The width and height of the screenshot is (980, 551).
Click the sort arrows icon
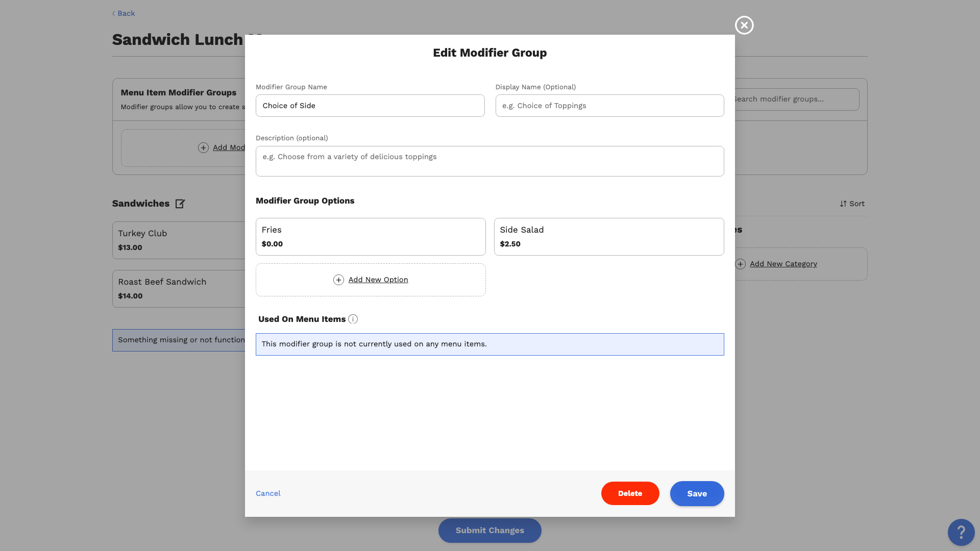point(843,204)
